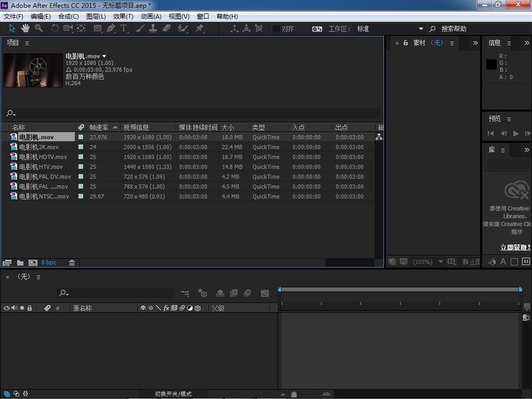532x399 pixels.
Task: Click the Project panel search field
Action: 192,113
